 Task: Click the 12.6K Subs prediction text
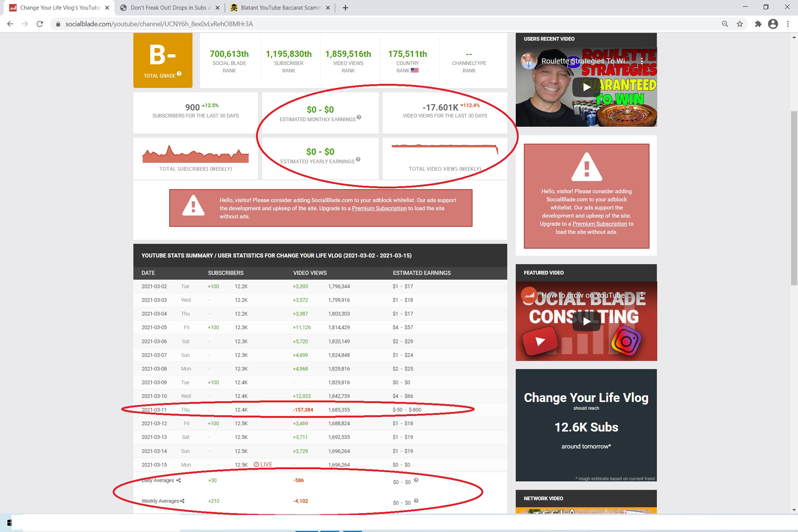click(586, 427)
